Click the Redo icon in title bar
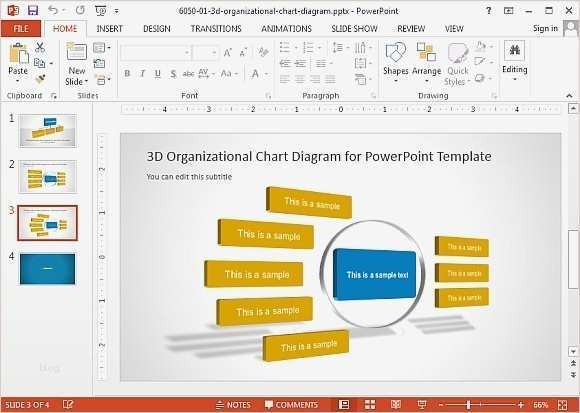Viewport: 580px width, 413px height. click(x=80, y=11)
